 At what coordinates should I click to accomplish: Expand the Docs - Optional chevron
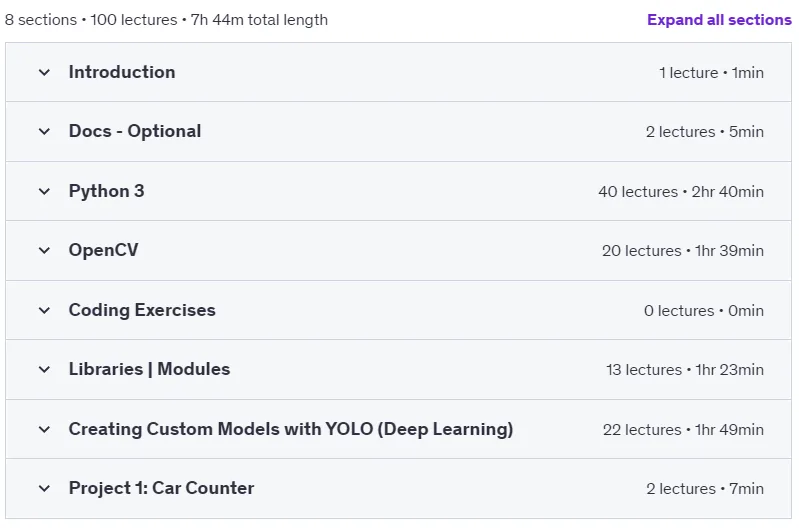point(44,131)
